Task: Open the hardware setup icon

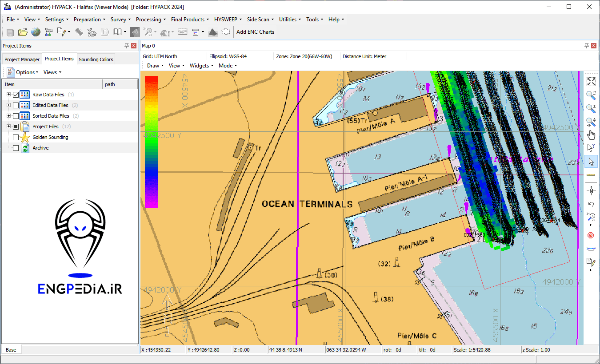Action: click(48, 32)
